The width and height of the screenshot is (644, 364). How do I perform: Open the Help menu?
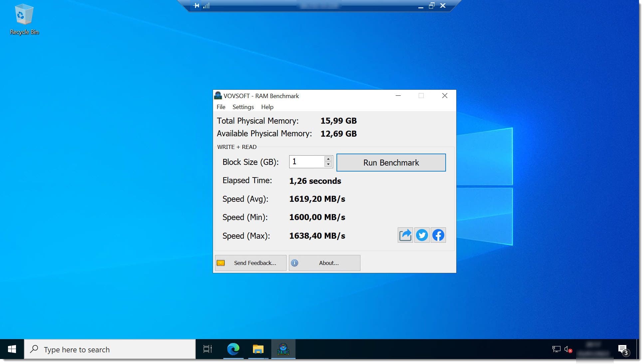pos(267,107)
